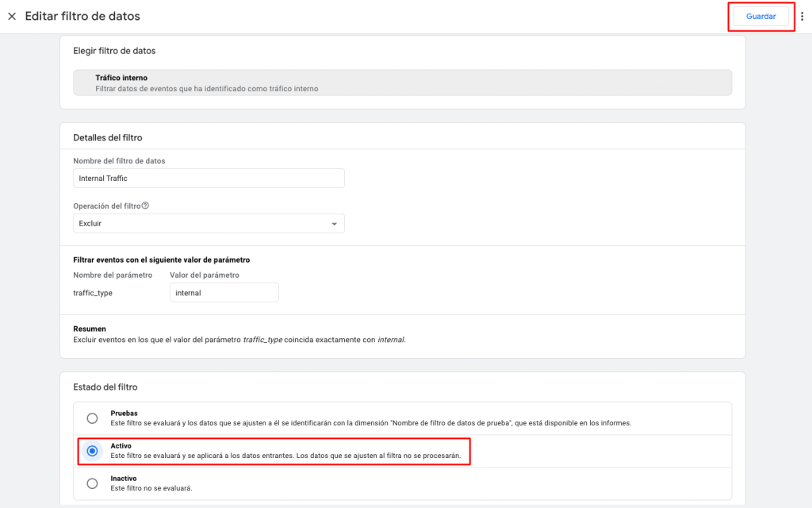812x508 pixels.
Task: Select the Pruebas filter state radio button
Action: [x=93, y=418]
